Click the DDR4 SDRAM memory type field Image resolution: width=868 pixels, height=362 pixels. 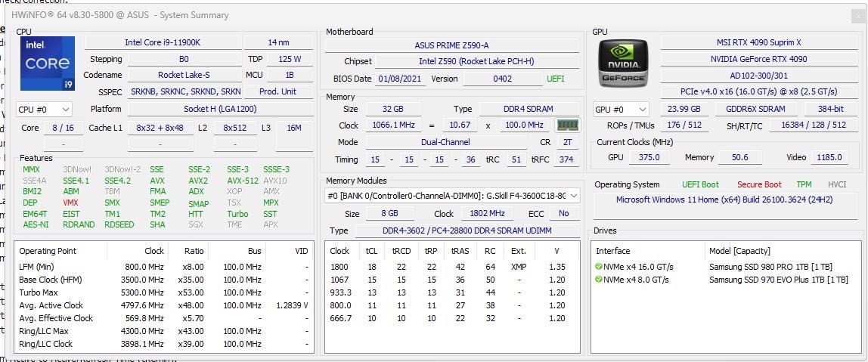529,109
